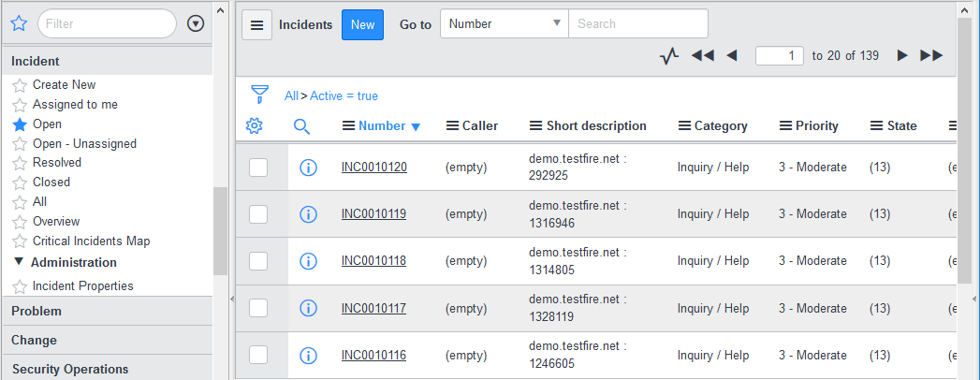Go to the next page arrow
The width and height of the screenshot is (980, 380).
click(902, 56)
